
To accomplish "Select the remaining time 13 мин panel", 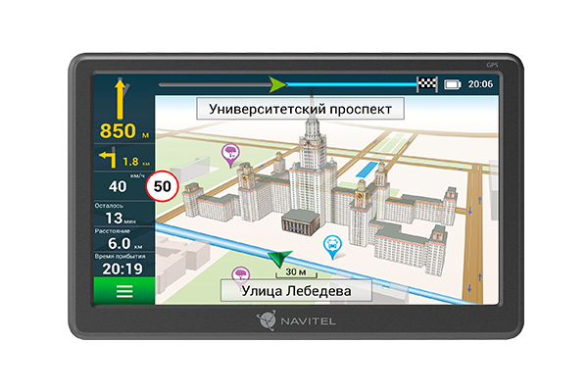I will click(122, 213).
